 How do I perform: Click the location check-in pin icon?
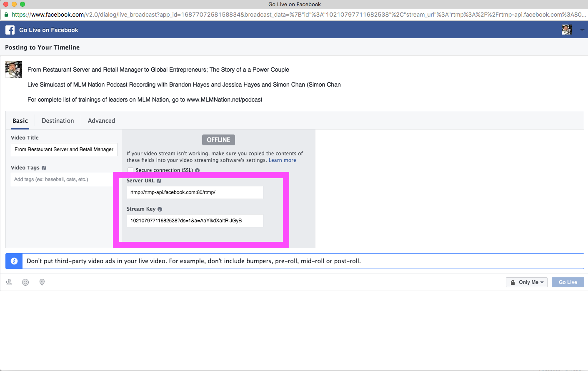pyautogui.click(x=42, y=282)
